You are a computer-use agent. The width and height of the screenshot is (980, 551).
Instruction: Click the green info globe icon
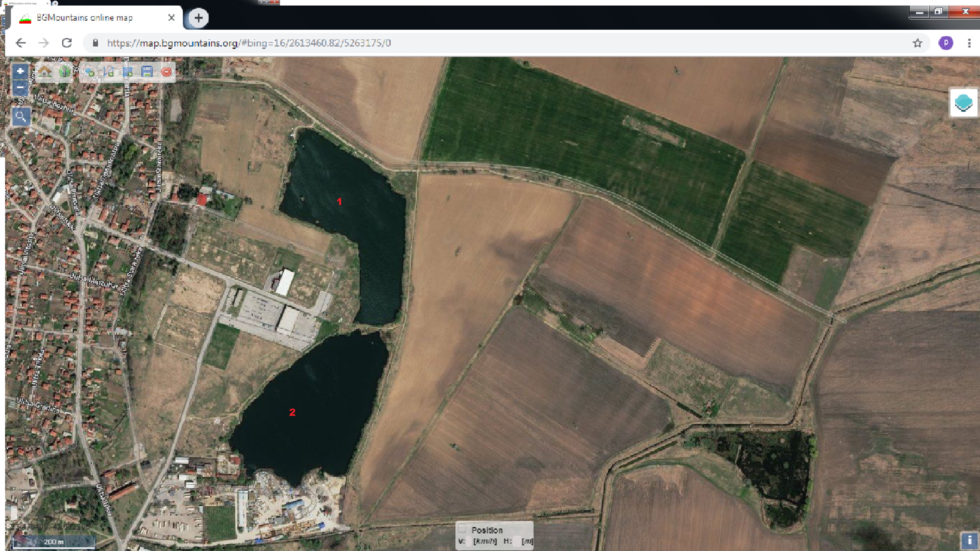click(65, 71)
